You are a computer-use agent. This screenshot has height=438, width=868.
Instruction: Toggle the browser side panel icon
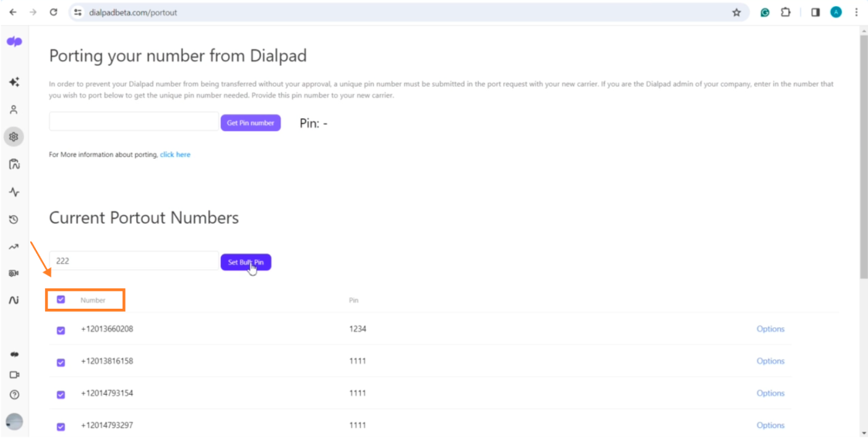815,12
